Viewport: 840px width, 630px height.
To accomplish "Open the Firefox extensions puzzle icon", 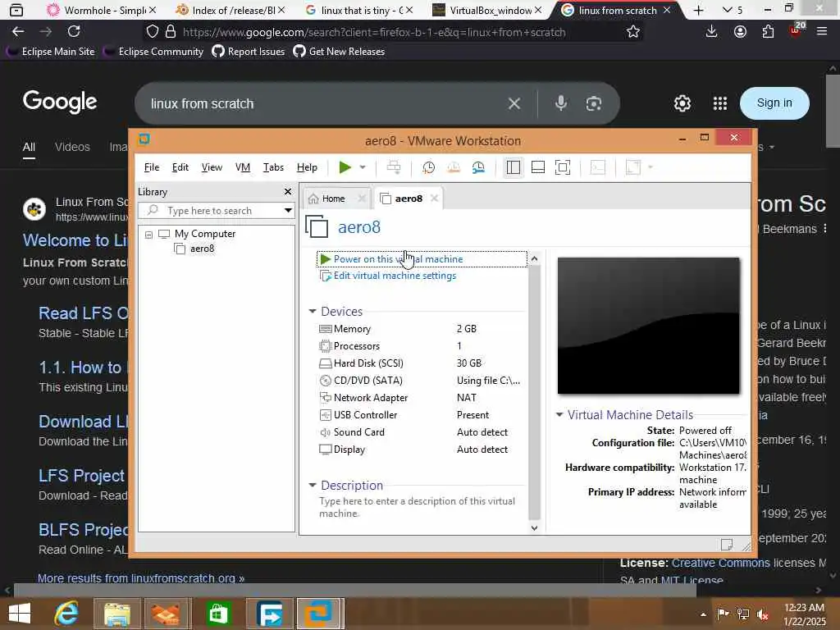I will (x=768, y=32).
